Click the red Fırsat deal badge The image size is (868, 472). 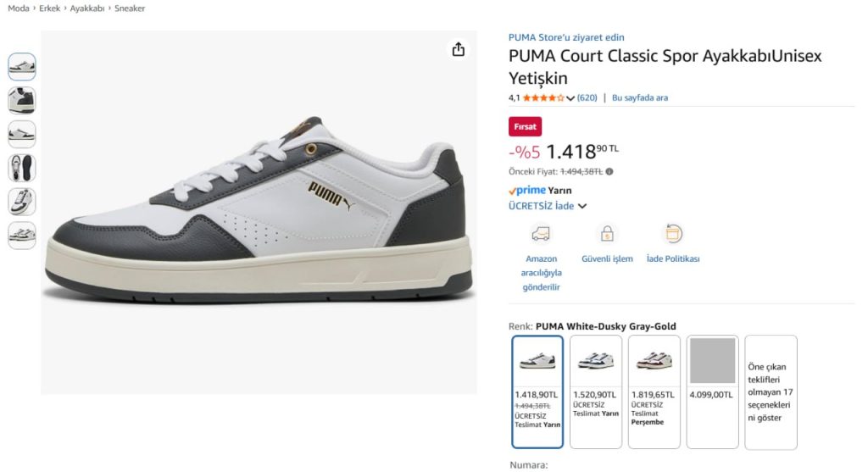click(x=526, y=126)
